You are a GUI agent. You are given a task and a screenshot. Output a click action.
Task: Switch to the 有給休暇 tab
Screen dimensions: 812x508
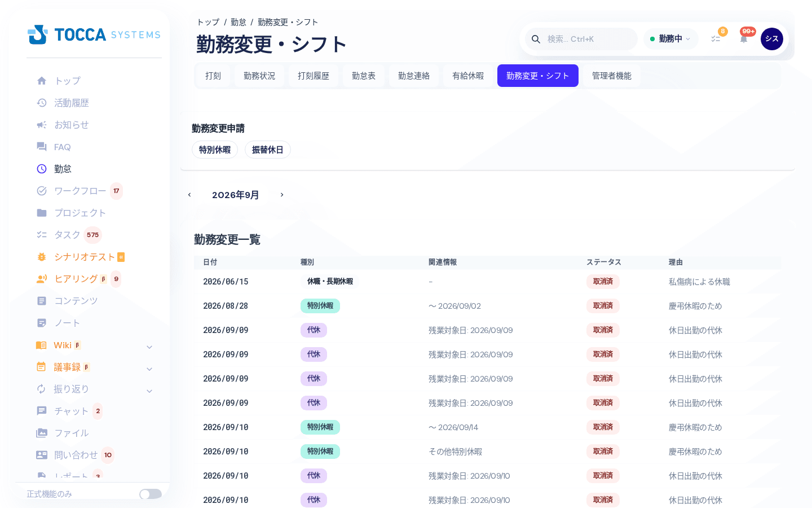click(468, 76)
